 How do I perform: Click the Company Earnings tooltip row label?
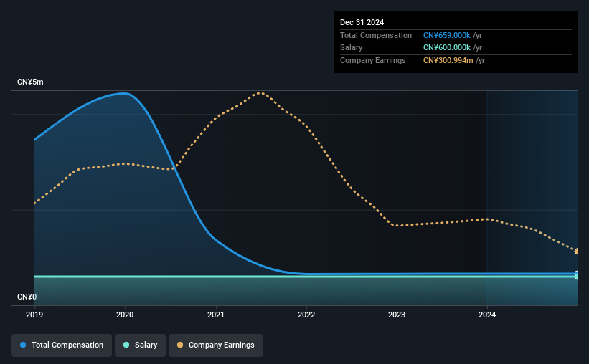372,60
